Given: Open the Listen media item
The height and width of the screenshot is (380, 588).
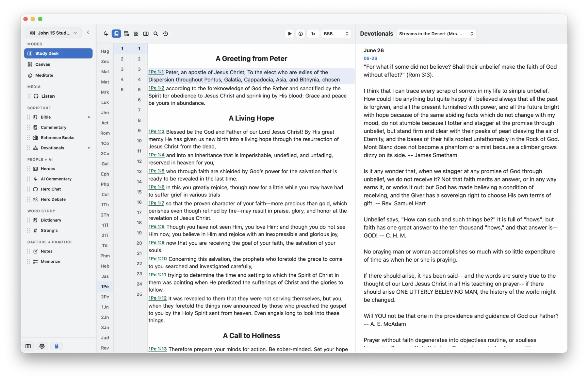Looking at the screenshot, I should 58,96.
